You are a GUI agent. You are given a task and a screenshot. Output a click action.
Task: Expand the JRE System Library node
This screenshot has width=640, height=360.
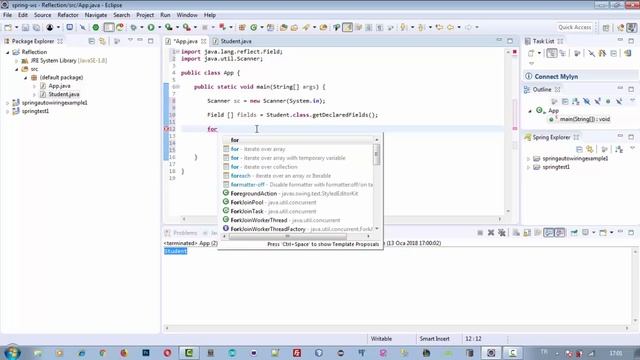click(x=16, y=61)
